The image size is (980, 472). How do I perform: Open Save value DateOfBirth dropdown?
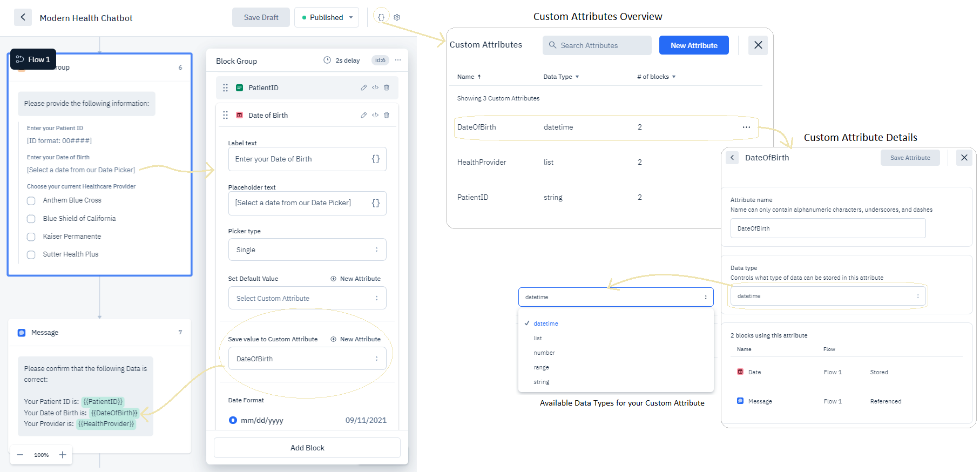(307, 359)
